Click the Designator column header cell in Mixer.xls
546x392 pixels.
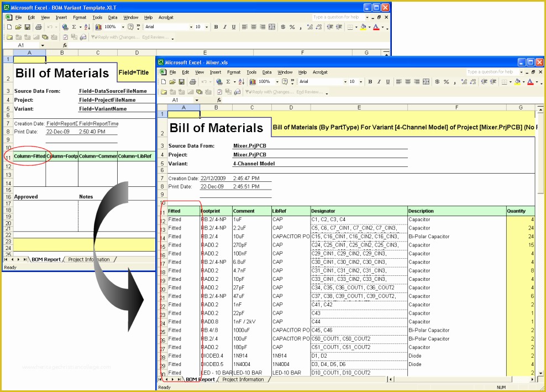[359, 211]
